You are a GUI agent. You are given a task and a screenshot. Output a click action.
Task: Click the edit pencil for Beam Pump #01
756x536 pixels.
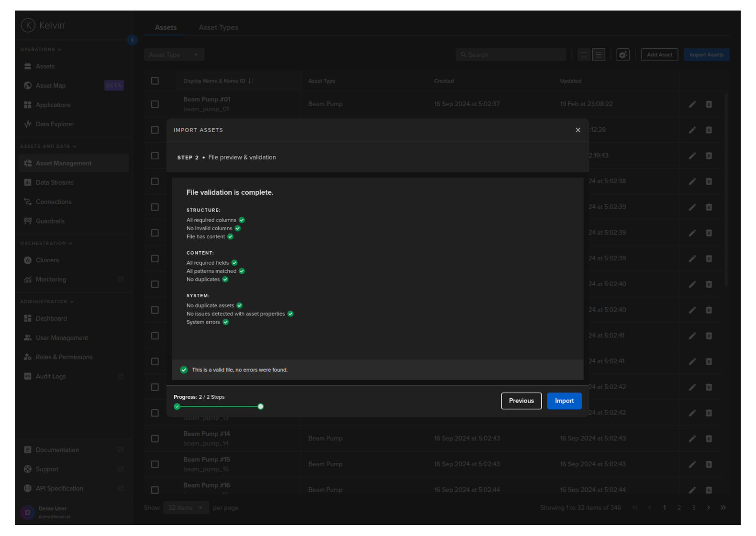pos(692,104)
